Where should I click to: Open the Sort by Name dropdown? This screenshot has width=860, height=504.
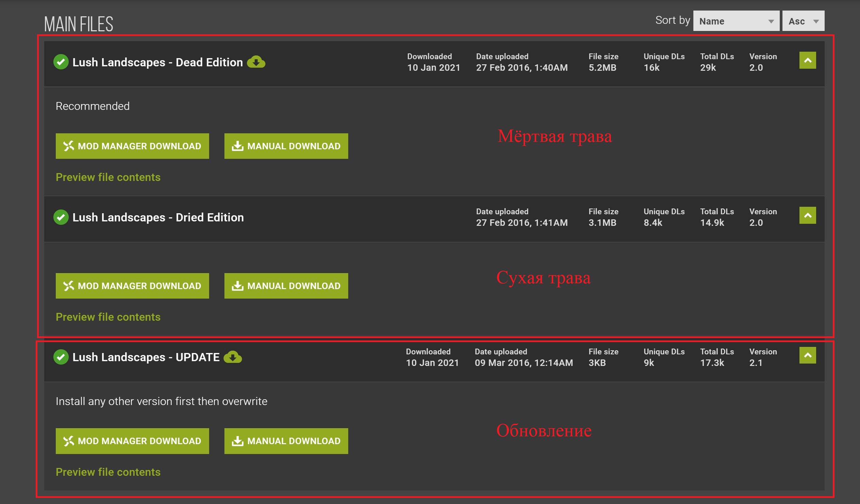click(x=736, y=21)
